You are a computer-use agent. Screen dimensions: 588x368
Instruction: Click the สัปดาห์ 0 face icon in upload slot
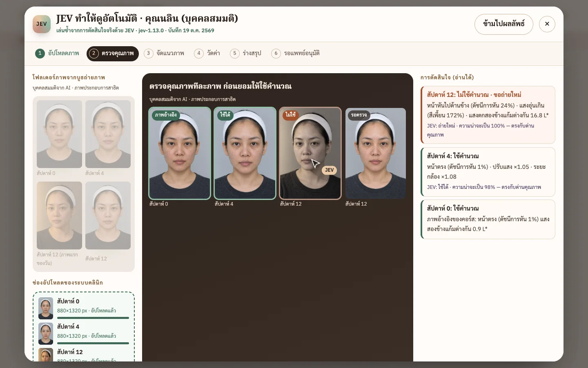tap(46, 308)
